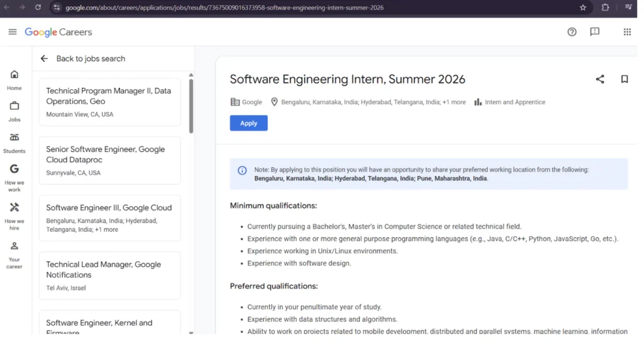Image resolution: width=644 pixels, height=343 pixels.
Task: Click 'Minimum qualifications:' heading
Action: coord(274,205)
